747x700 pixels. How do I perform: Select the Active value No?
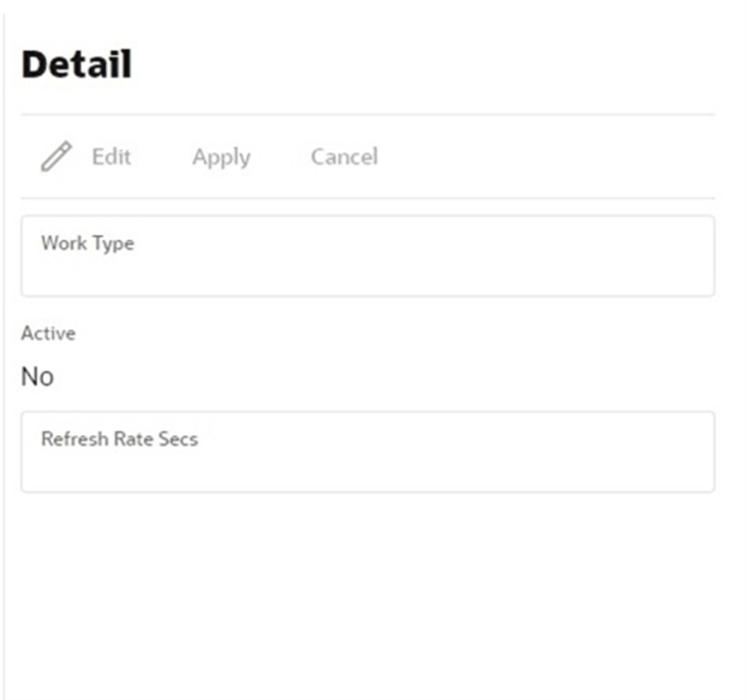37,376
